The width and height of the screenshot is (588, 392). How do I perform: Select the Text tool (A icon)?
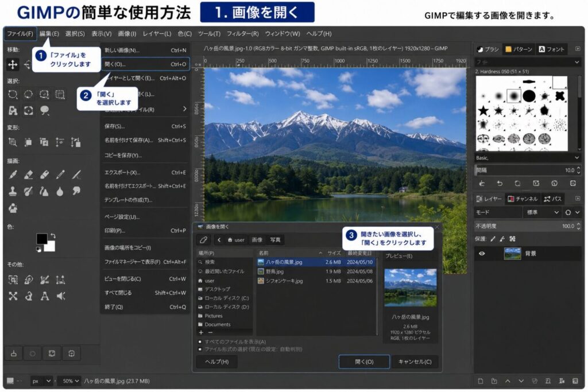(45, 296)
